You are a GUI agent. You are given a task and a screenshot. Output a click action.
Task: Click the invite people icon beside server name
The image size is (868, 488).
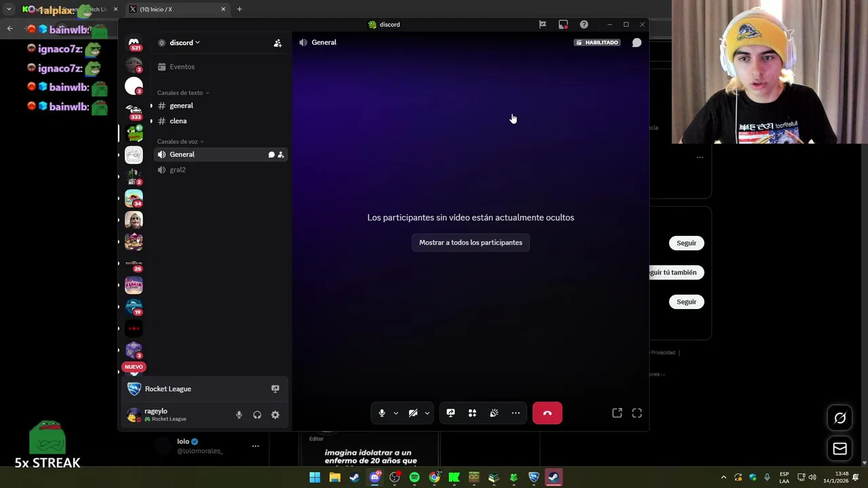point(277,43)
